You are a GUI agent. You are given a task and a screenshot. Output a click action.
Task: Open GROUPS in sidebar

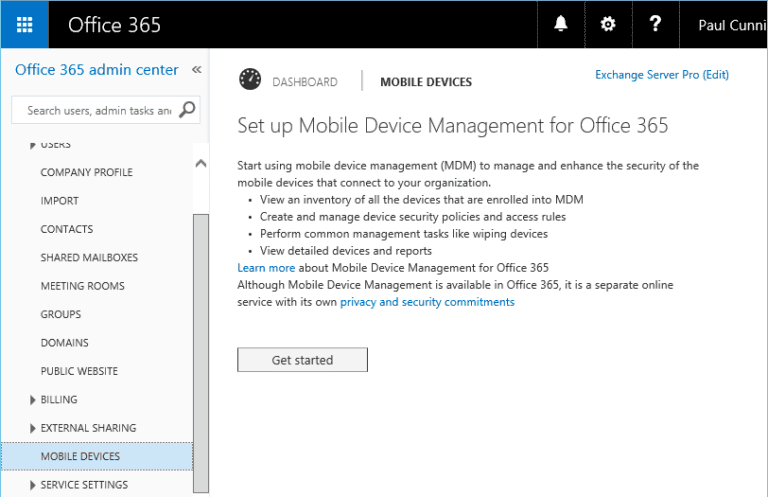[x=61, y=314]
